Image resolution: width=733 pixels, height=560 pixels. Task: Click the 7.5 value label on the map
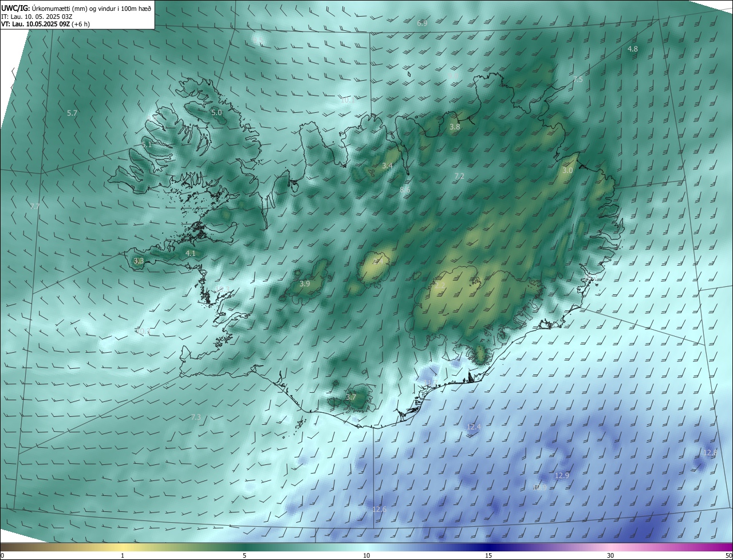578,80
